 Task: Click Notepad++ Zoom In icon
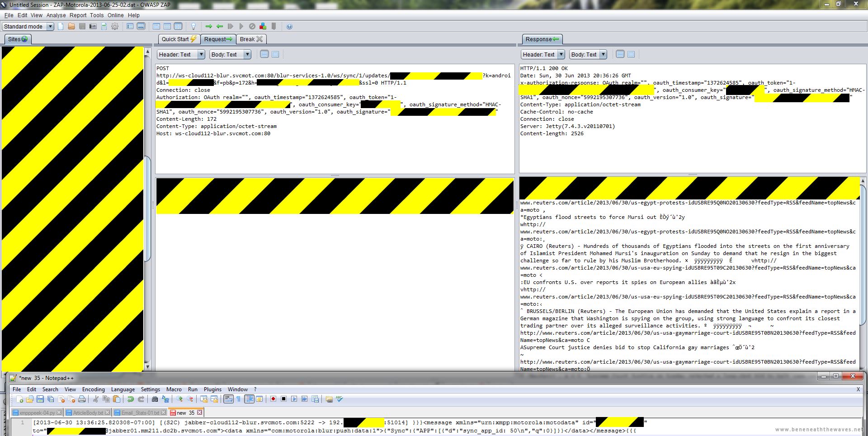[179, 399]
